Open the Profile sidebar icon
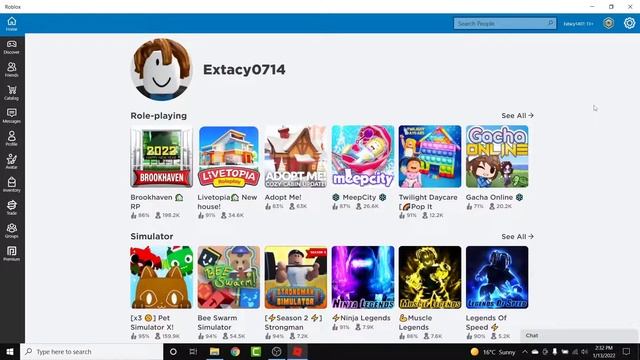The width and height of the screenshot is (640, 360). point(11,138)
